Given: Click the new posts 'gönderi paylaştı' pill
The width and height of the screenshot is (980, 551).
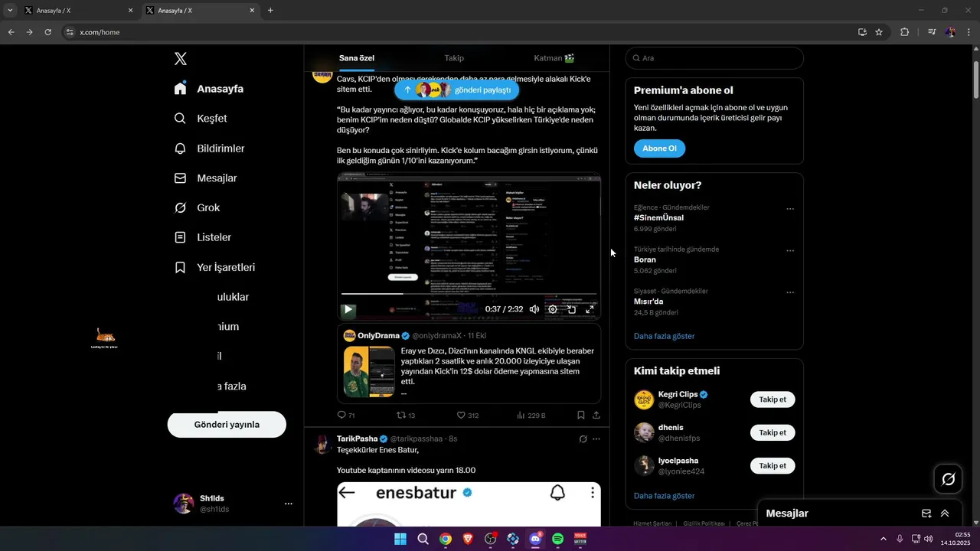Looking at the screenshot, I should (x=457, y=90).
